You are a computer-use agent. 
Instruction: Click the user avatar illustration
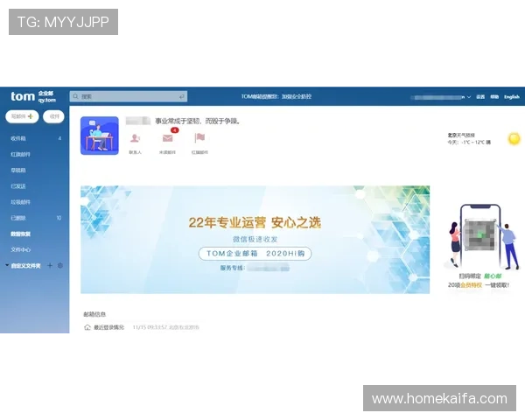tap(100, 136)
